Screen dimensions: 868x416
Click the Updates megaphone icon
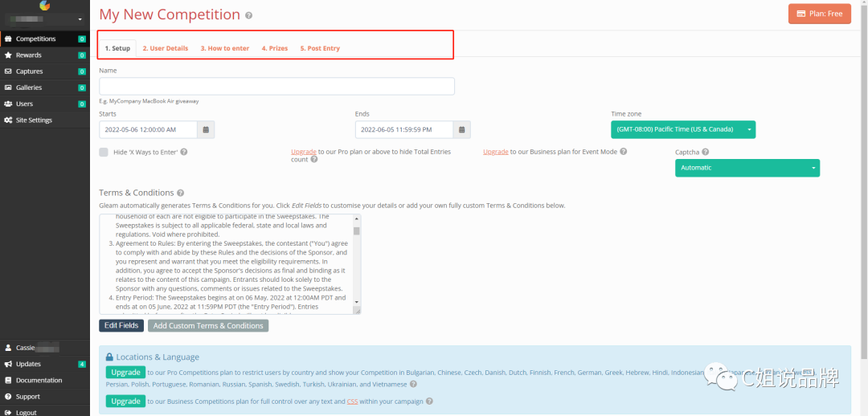point(8,364)
